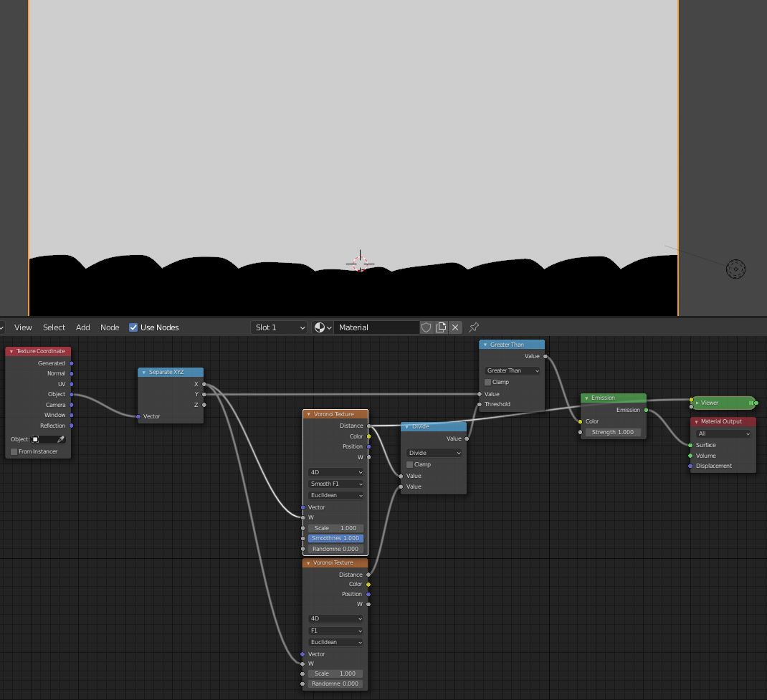
Task: Click the Material Output Volume socket
Action: [691, 456]
